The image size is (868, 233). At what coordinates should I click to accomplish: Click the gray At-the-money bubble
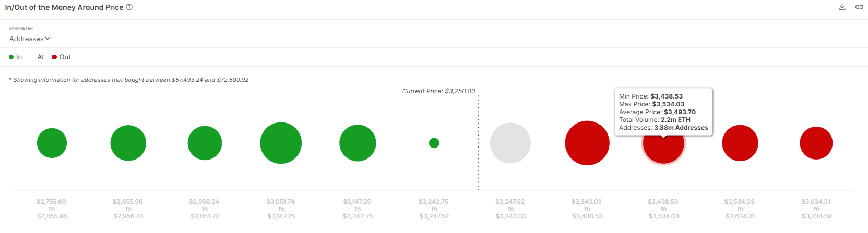510,143
